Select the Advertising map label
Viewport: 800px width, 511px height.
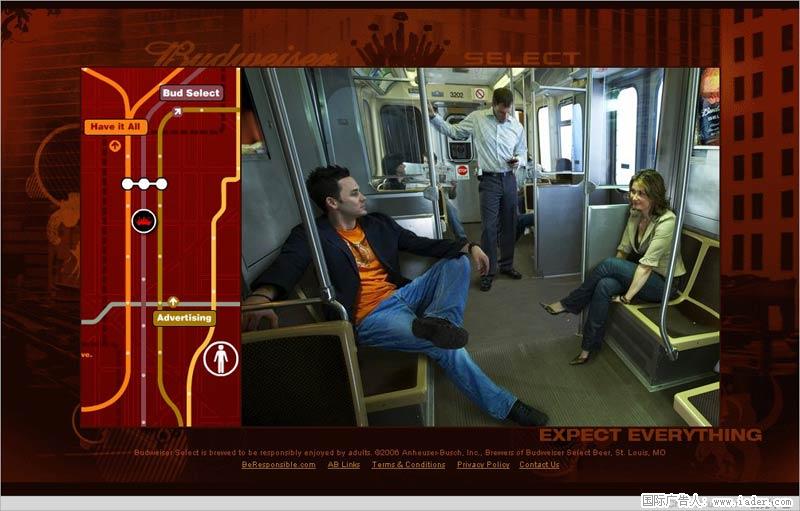(x=184, y=318)
